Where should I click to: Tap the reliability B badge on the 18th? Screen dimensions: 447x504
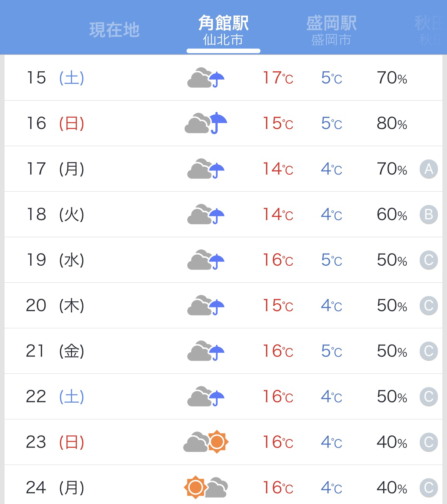click(x=429, y=214)
